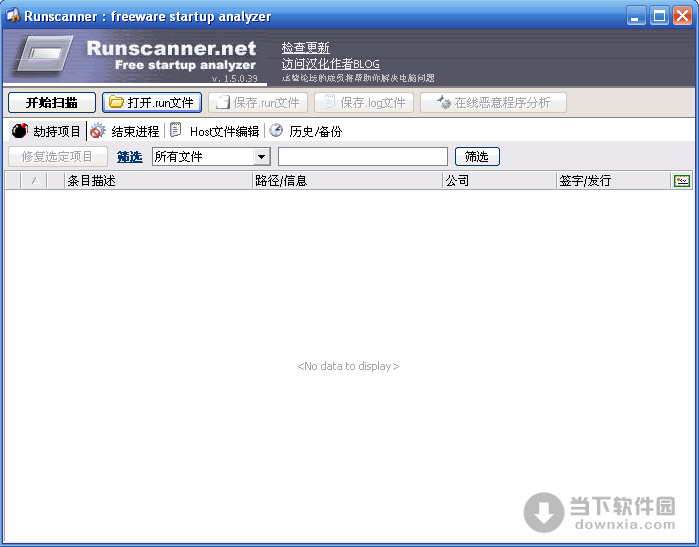Click the gear icon of 结束进程
Image resolution: width=699 pixels, height=547 pixels.
(98, 131)
